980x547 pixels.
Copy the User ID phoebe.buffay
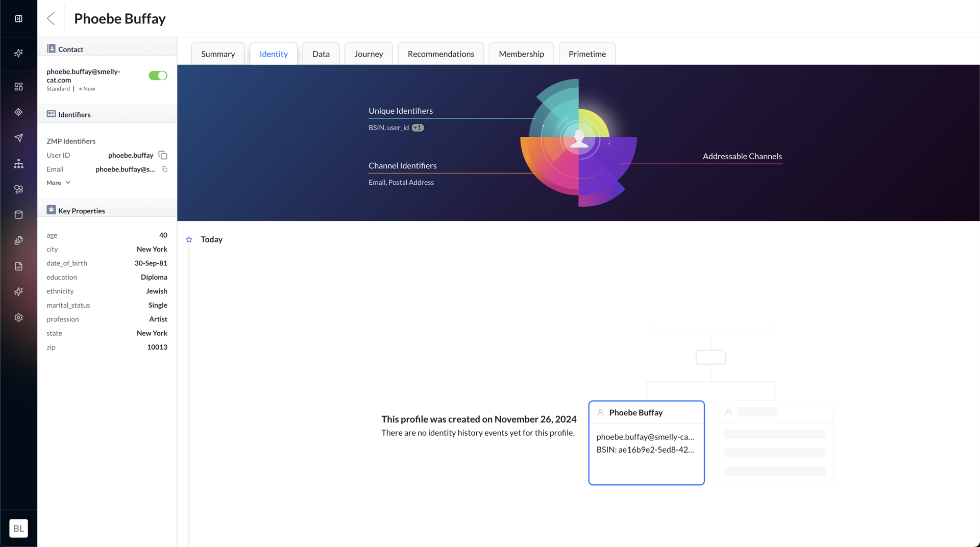(163, 155)
